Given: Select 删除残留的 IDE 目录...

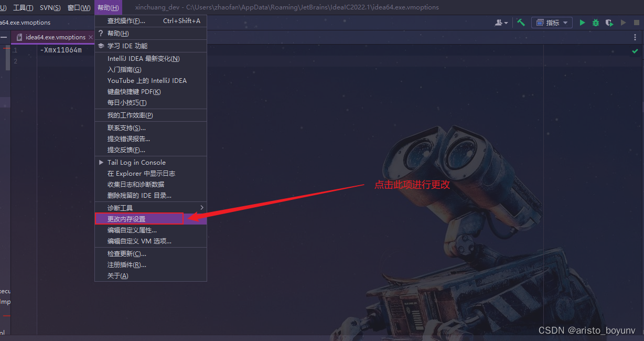Looking at the screenshot, I should pyautogui.click(x=151, y=196).
